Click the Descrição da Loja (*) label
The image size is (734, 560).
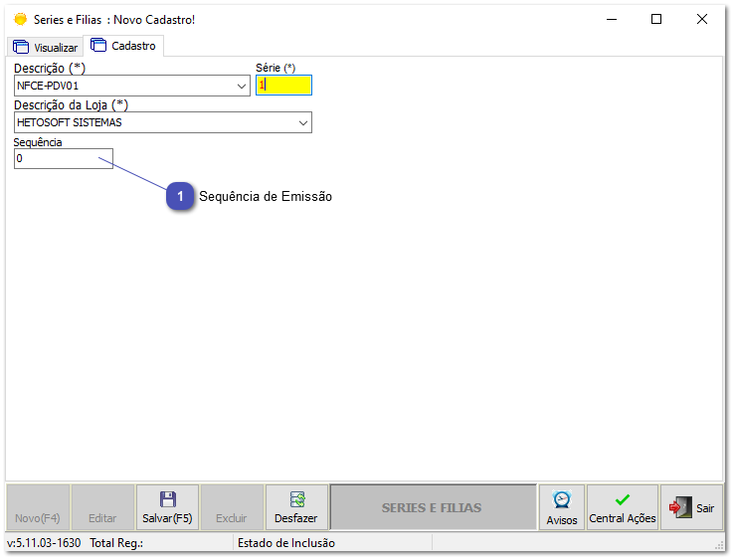(71, 104)
